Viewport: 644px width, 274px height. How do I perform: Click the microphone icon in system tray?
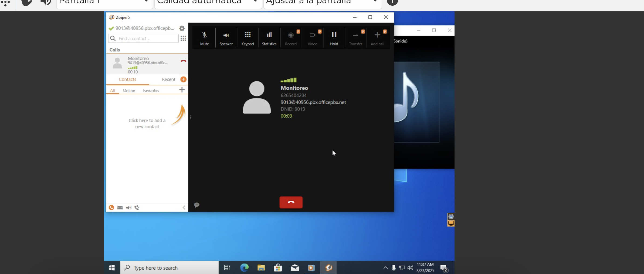[x=394, y=268]
